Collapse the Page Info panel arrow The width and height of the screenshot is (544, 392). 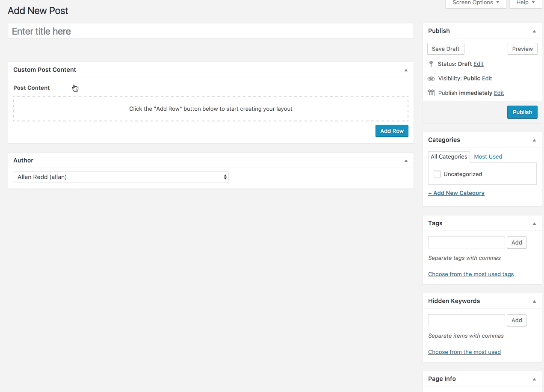point(534,379)
